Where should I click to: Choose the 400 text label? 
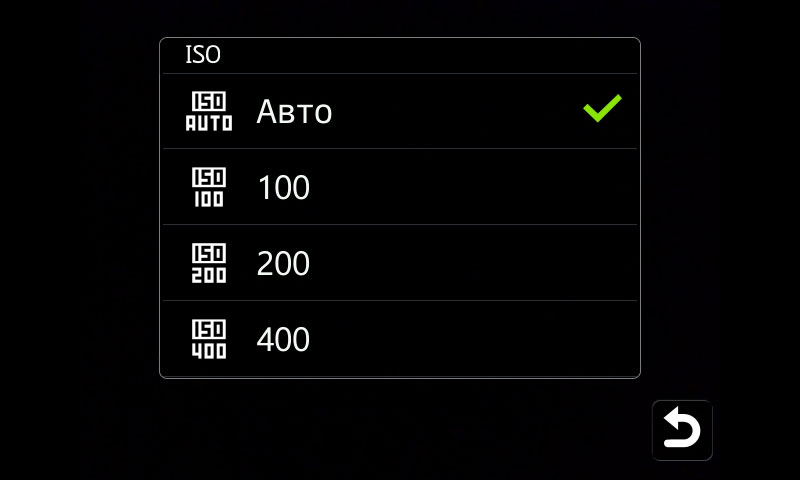(283, 340)
